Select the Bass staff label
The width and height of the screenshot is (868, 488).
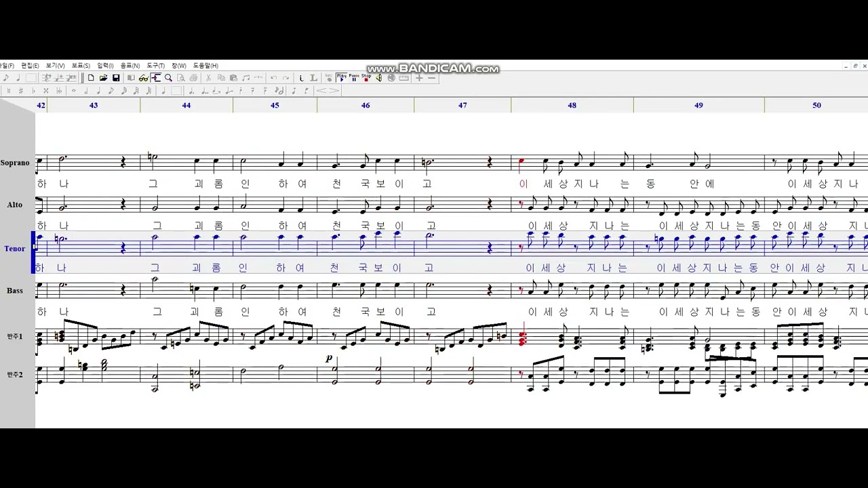tap(15, 291)
